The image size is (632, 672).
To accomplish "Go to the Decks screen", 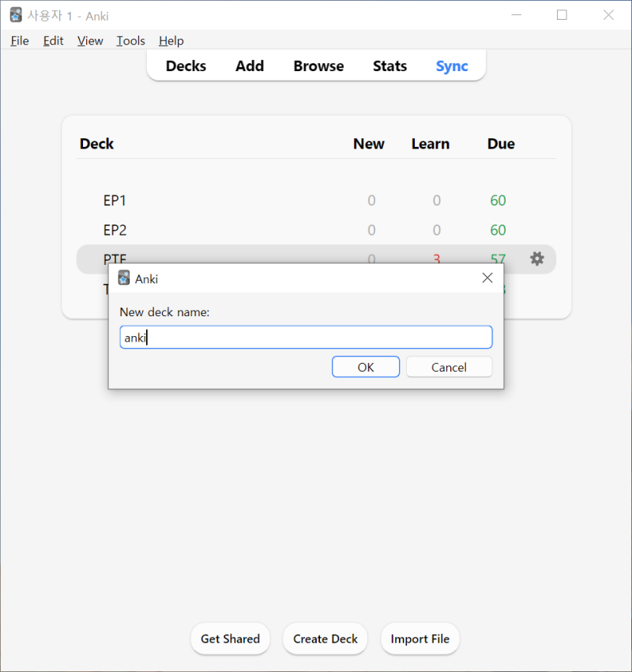I will click(x=186, y=66).
